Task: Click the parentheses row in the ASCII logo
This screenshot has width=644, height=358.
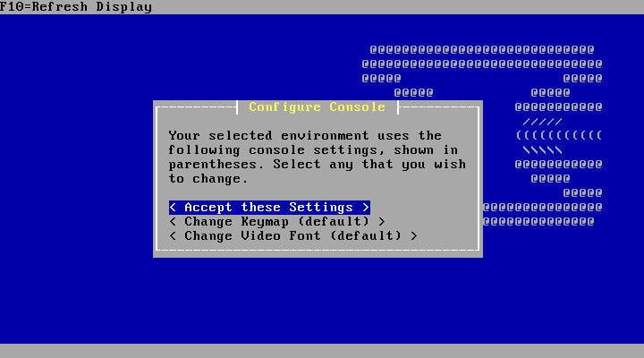Action: (x=558, y=135)
